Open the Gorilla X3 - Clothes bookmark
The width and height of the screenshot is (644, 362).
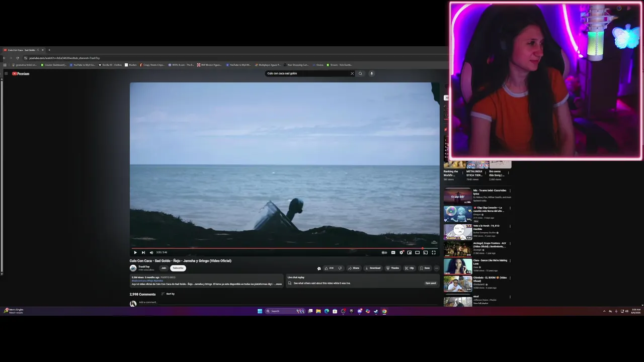click(110, 65)
